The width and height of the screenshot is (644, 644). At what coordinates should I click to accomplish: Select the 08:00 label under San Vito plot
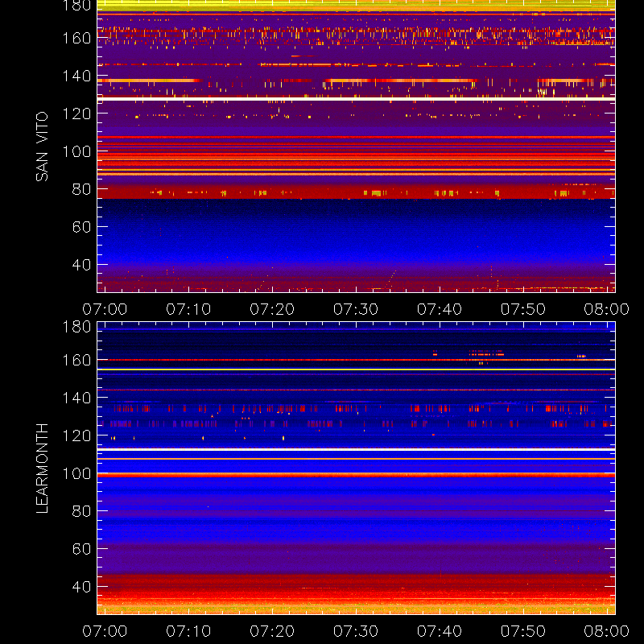tap(607, 309)
